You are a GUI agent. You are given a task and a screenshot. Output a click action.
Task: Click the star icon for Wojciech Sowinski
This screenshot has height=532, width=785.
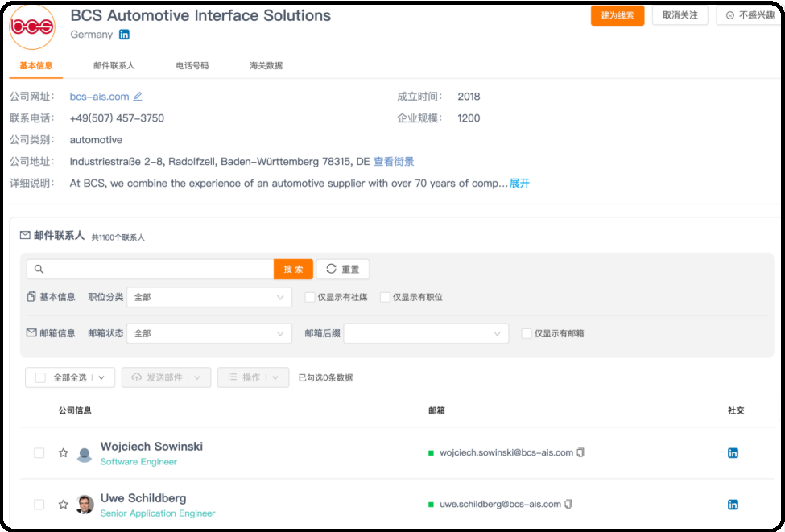pyautogui.click(x=63, y=453)
